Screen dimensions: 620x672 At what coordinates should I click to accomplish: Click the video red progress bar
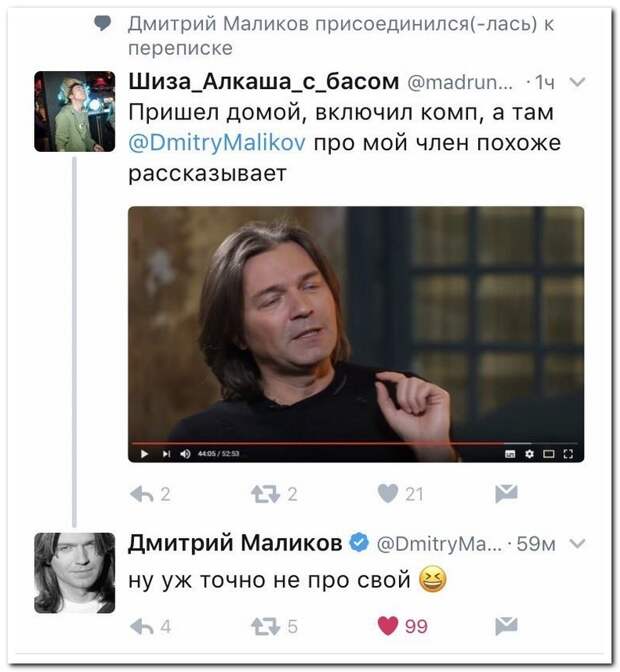click(x=355, y=443)
